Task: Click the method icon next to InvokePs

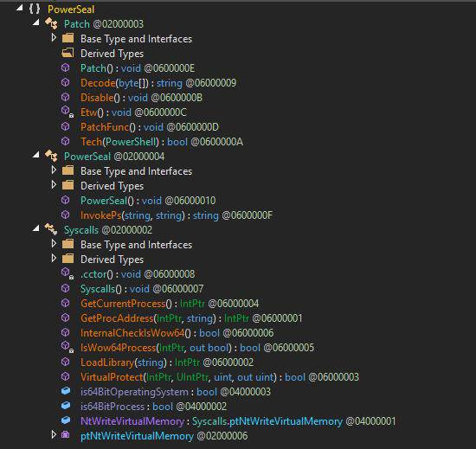Action: 65,215
